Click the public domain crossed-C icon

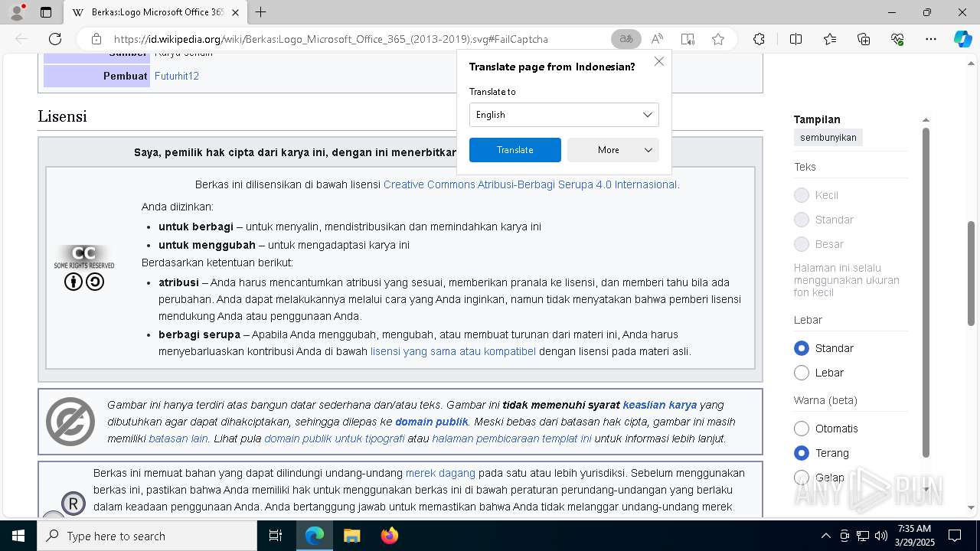[70, 422]
